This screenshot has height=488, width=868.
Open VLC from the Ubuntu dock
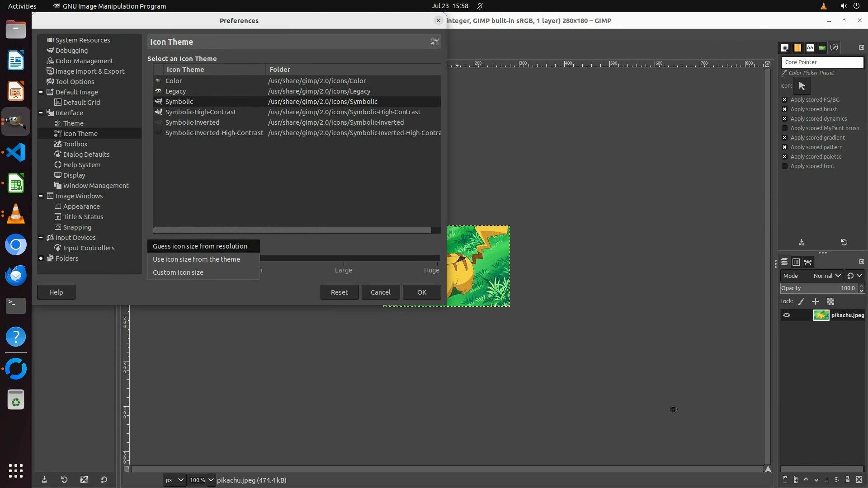click(x=16, y=214)
